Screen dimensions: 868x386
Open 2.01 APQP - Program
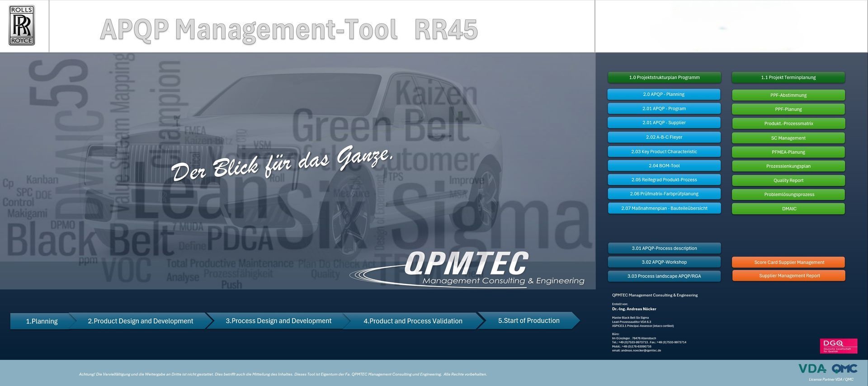point(664,108)
